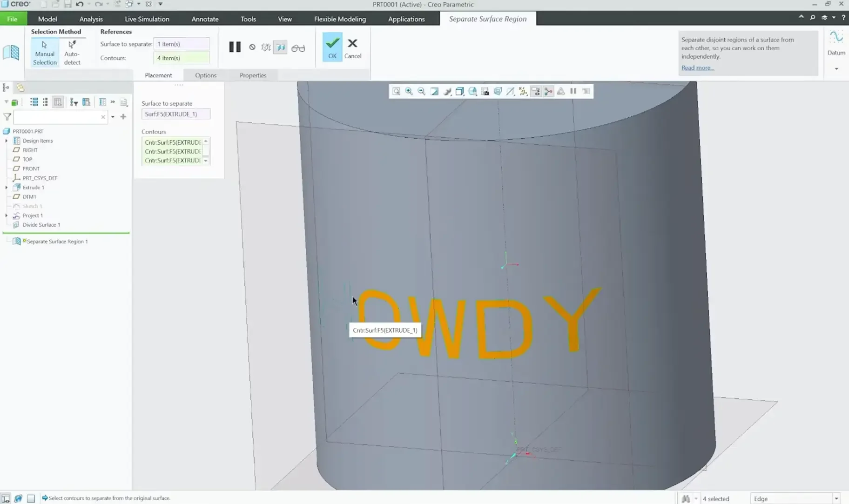Expand the Project 1 tree node
This screenshot has width=849, height=504.
(7, 215)
